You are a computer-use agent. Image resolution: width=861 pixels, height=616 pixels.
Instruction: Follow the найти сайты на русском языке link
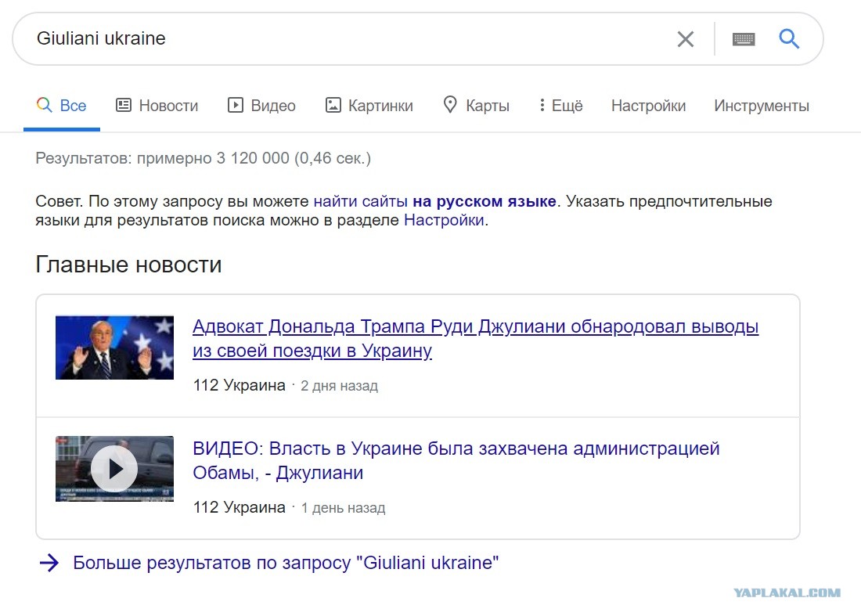point(435,201)
